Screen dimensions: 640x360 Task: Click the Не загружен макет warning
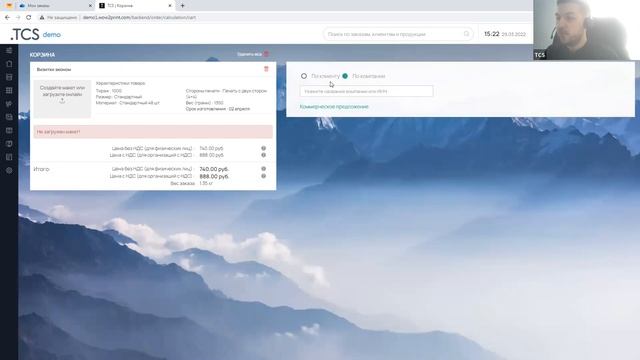click(153, 132)
